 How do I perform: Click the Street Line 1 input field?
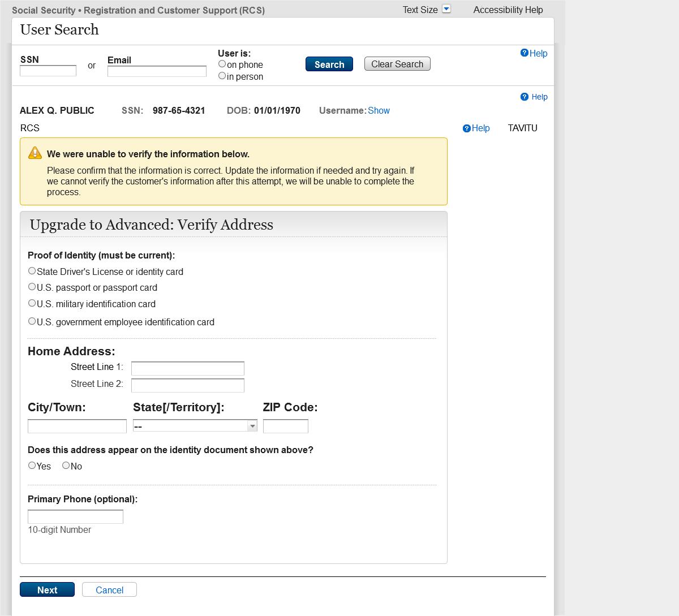click(x=188, y=369)
